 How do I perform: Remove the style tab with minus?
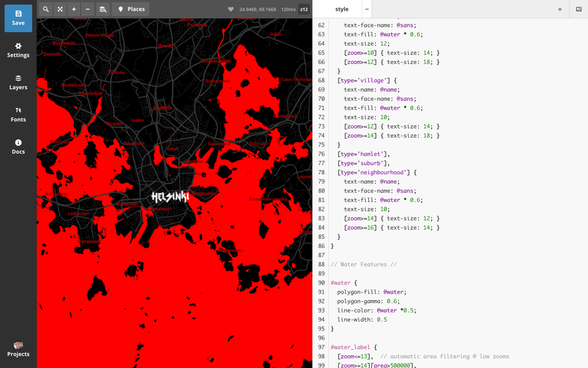(367, 9)
